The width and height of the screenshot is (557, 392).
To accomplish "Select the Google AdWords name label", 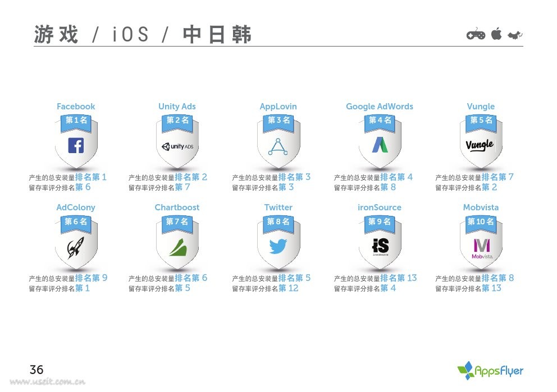I will click(x=380, y=107).
